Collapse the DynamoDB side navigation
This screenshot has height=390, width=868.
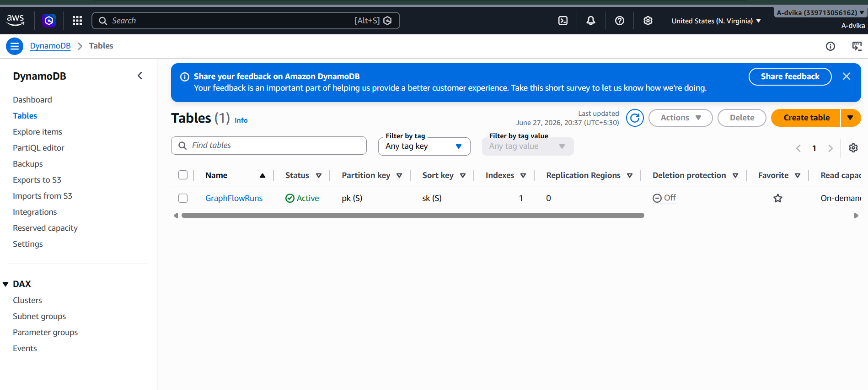click(140, 76)
